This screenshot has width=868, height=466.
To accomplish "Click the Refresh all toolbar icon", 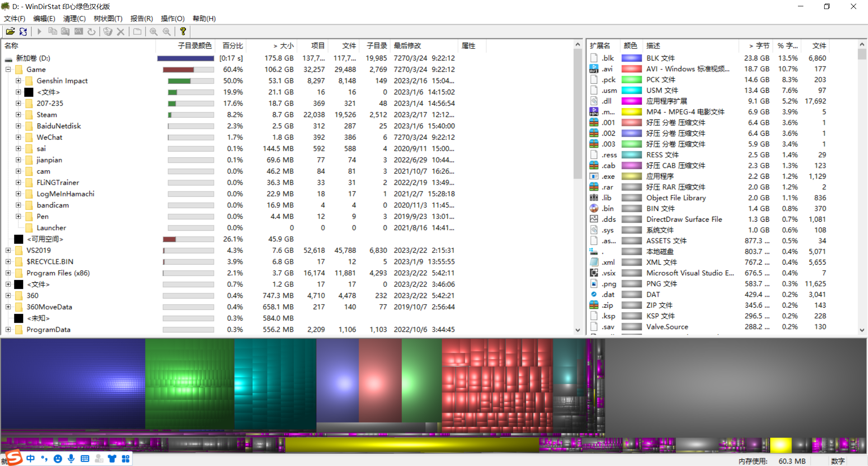I will 23,31.
